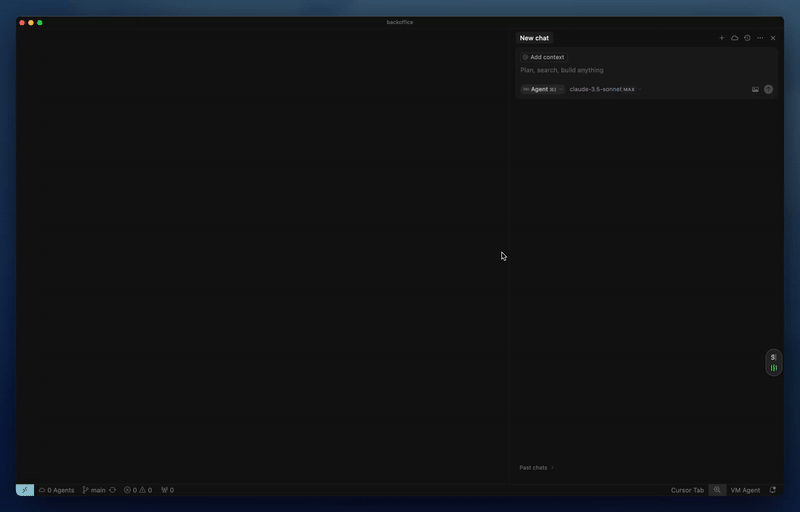Start a new chat with plus icon
The image size is (800, 512).
coord(721,38)
